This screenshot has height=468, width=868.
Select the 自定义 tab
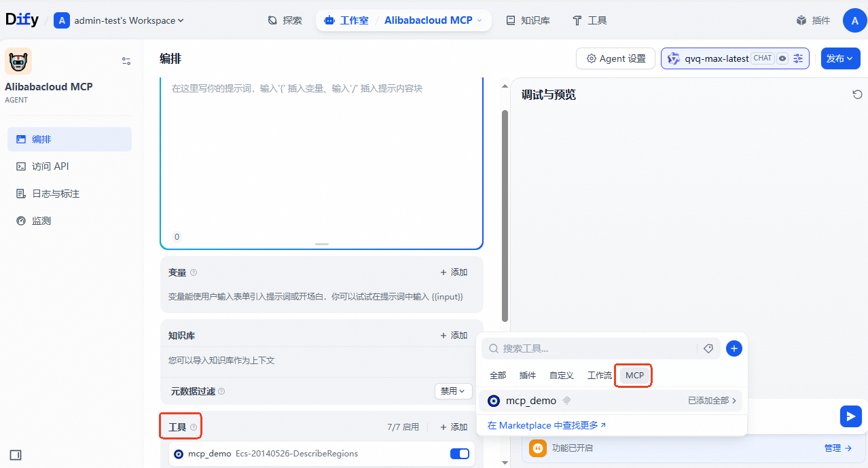tap(562, 376)
